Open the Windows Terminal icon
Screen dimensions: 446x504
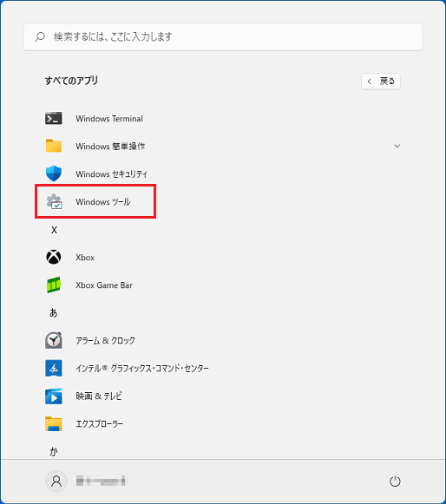tap(54, 118)
